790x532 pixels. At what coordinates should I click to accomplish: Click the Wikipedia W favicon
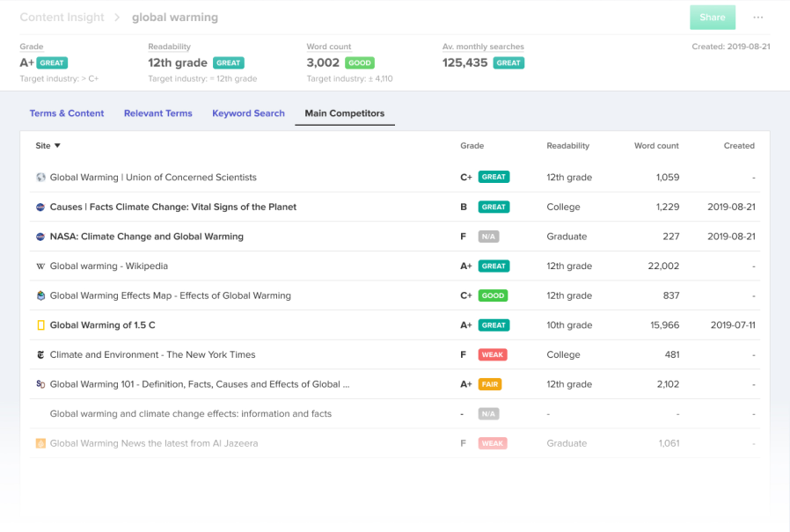(40, 266)
